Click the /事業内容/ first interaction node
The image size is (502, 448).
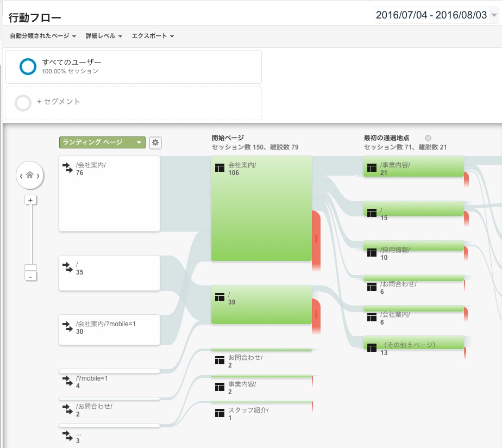point(413,166)
